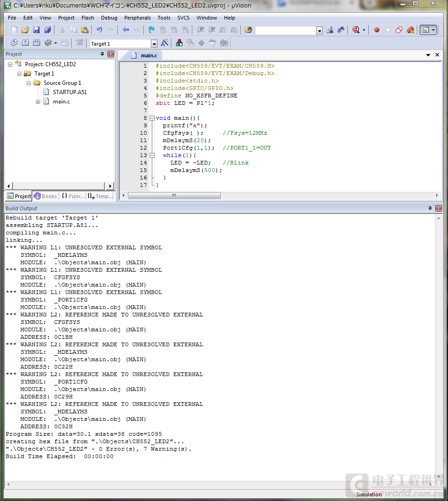
Task: Select the Project tab at panel bottom
Action: [19, 196]
